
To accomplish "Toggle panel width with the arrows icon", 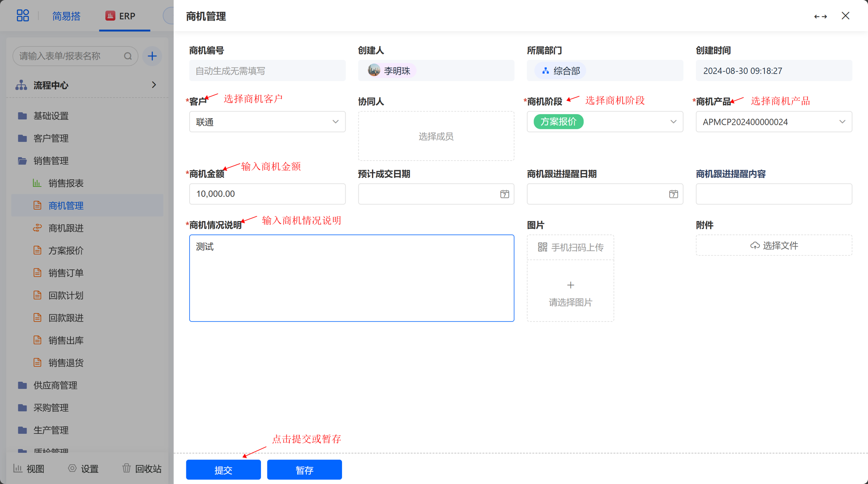I will [821, 16].
